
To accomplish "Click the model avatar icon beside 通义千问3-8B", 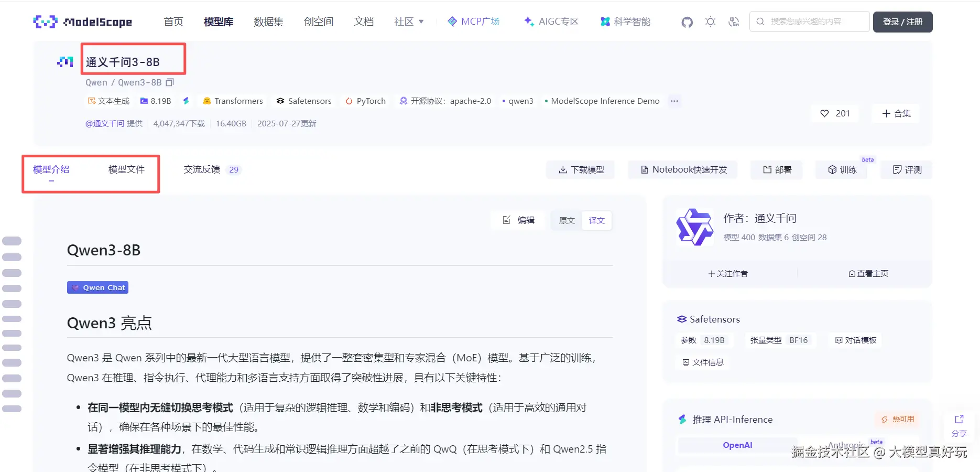I will [x=65, y=62].
